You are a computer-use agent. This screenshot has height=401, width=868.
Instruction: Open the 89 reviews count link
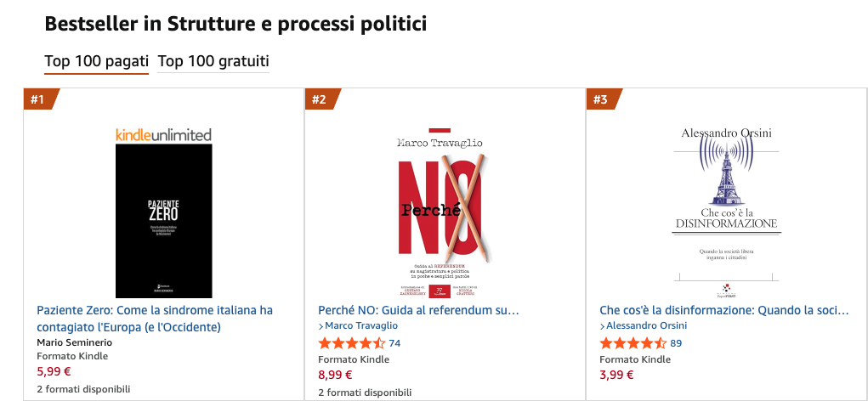point(676,343)
